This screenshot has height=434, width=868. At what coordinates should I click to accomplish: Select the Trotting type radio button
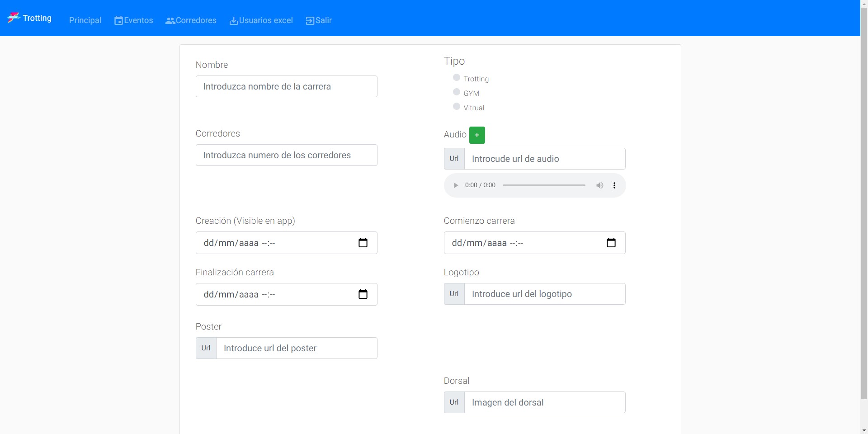pos(457,78)
